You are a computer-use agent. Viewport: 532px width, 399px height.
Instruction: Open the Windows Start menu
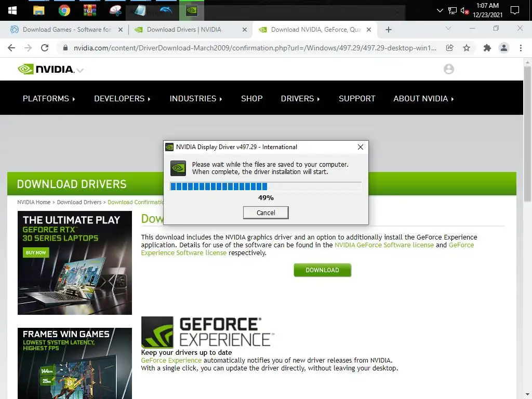pos(12,10)
